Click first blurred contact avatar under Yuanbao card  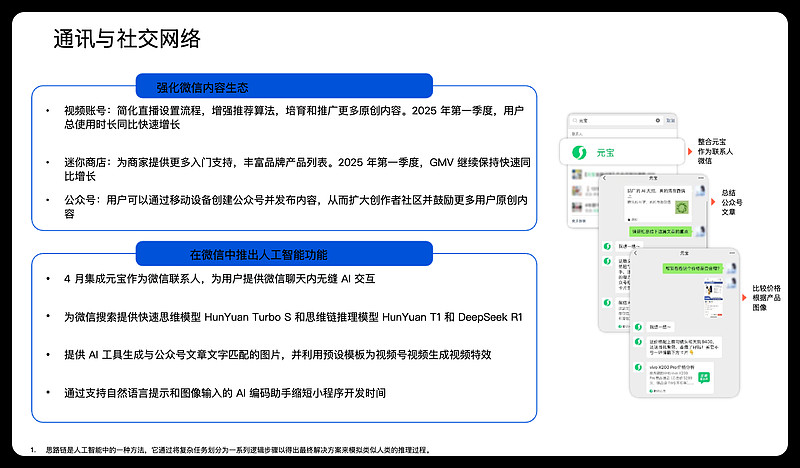577,174
